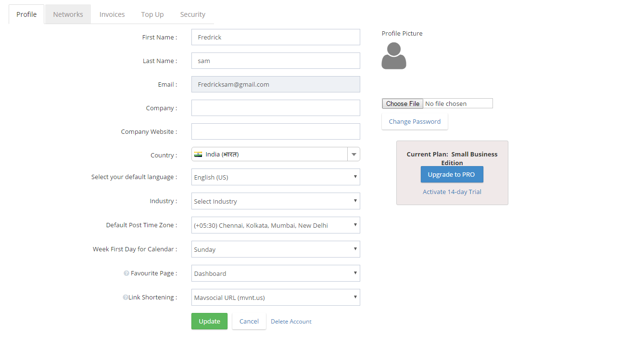644x337 pixels.
Task: Click the Choose File button
Action: 403,104
